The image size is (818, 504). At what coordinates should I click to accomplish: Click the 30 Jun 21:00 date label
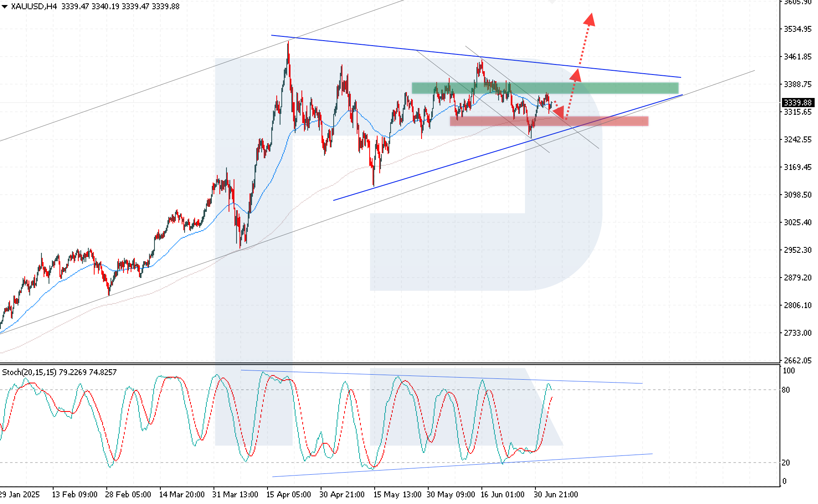tap(556, 494)
